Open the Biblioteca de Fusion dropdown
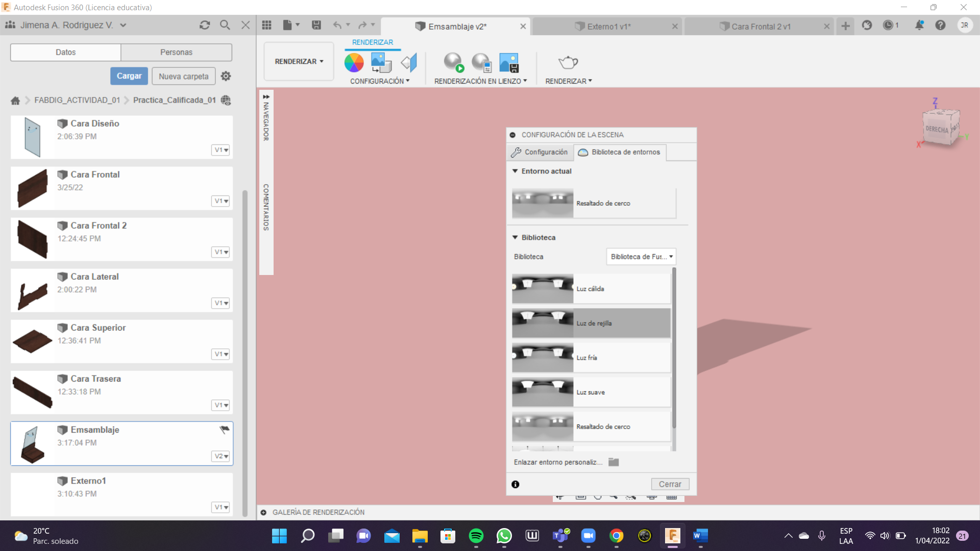 pos(641,257)
